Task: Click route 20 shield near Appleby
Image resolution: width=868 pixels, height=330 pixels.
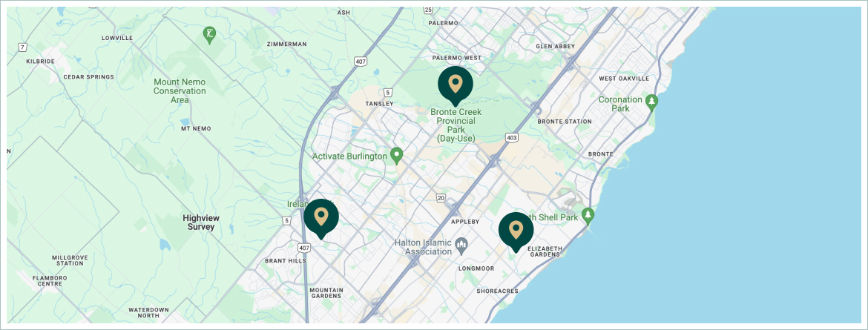Action: click(x=441, y=198)
